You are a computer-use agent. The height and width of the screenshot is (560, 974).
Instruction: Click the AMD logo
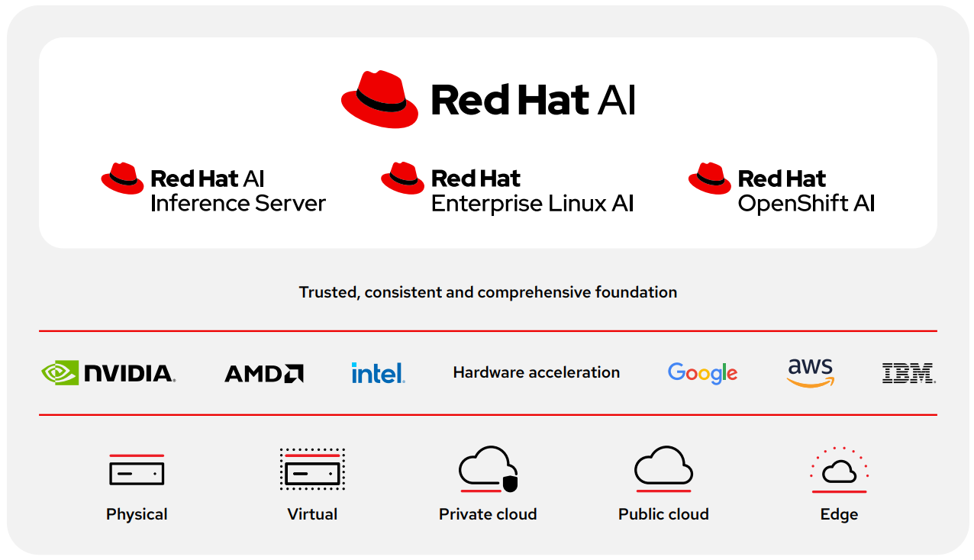(x=264, y=373)
